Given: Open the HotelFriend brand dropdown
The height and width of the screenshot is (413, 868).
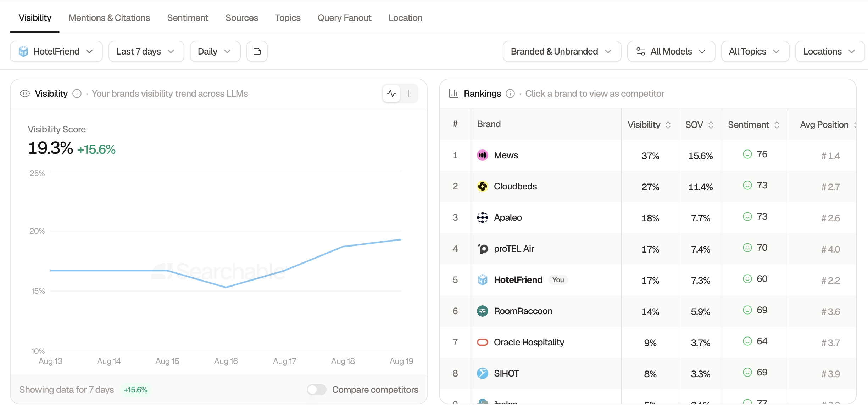Looking at the screenshot, I should point(56,51).
